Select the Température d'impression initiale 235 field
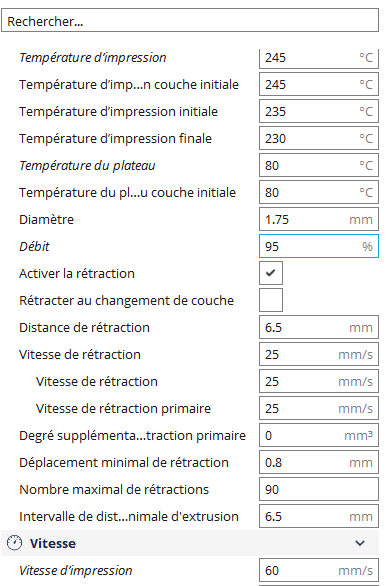Screen dimensions: 388x586 click(319, 111)
